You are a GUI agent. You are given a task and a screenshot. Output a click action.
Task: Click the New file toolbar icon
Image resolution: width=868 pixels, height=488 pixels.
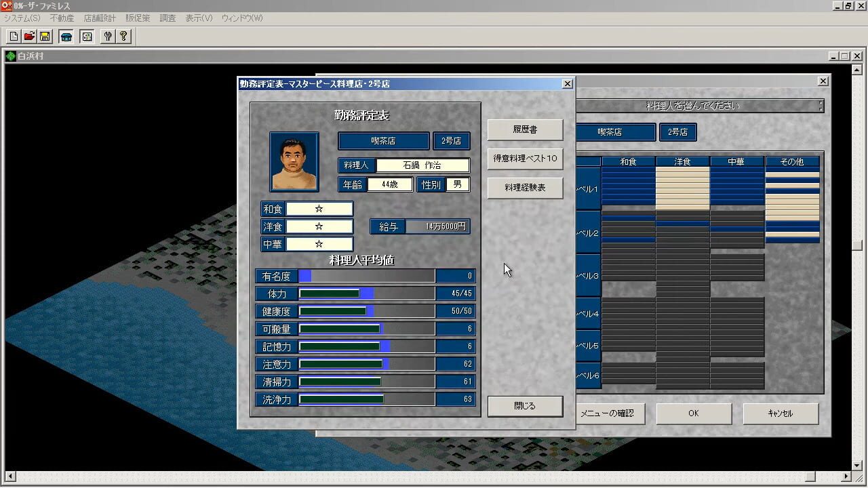[x=14, y=37]
